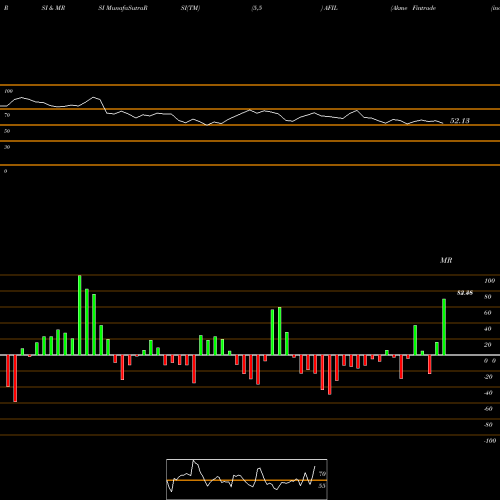
Task: Click the RSI value label 52.13
Action: [x=460, y=121]
